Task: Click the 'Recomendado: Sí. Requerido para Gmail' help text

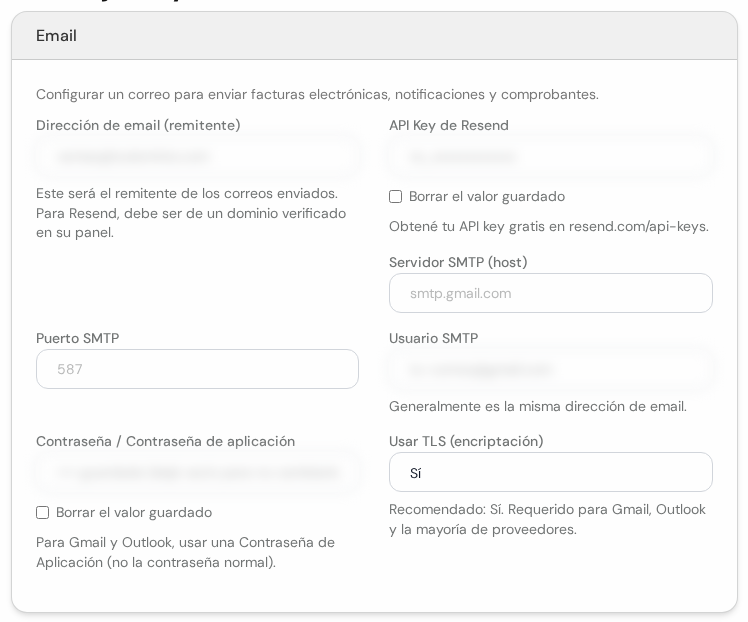Action: [547, 519]
